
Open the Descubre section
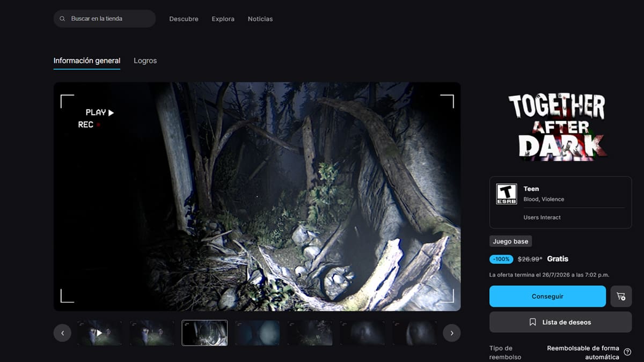[x=184, y=19]
